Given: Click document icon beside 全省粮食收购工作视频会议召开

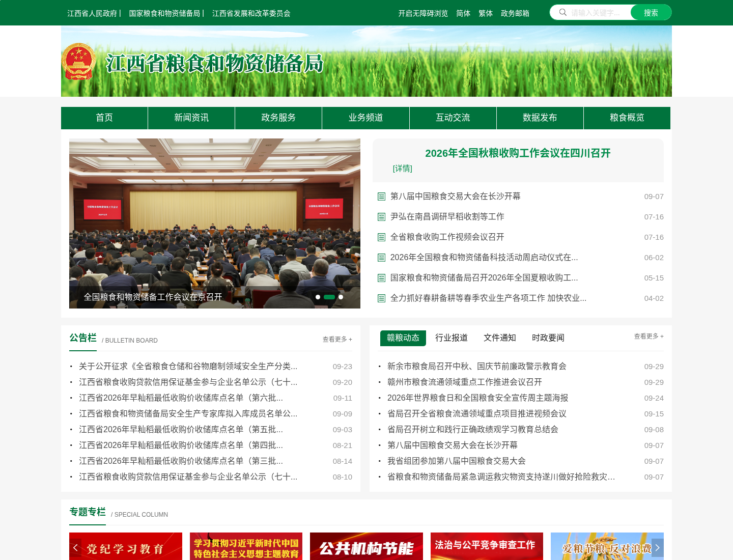Looking at the screenshot, I should pyautogui.click(x=381, y=237).
